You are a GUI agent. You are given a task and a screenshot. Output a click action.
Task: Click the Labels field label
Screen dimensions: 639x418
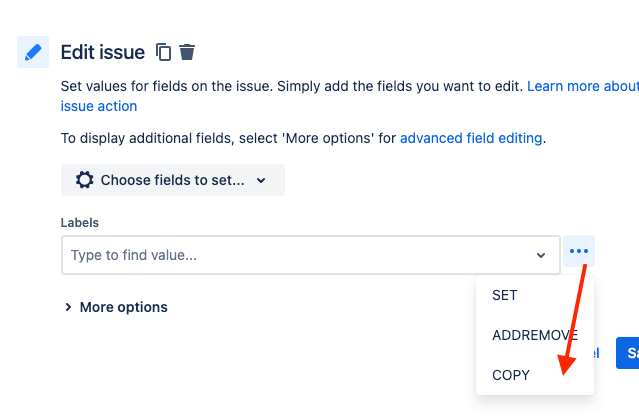click(x=80, y=223)
